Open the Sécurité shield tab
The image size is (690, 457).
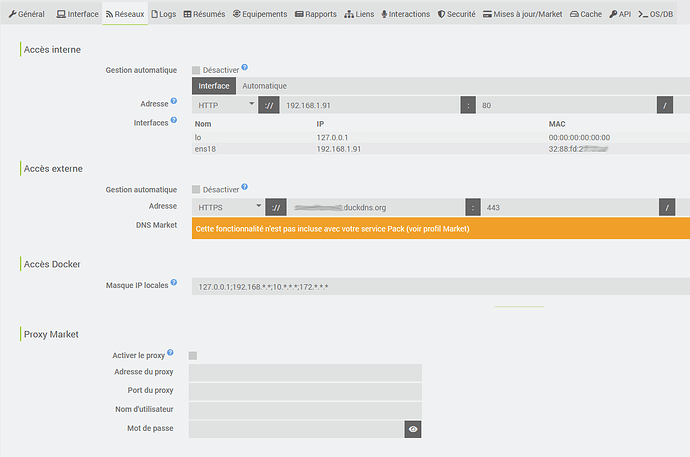click(x=456, y=14)
